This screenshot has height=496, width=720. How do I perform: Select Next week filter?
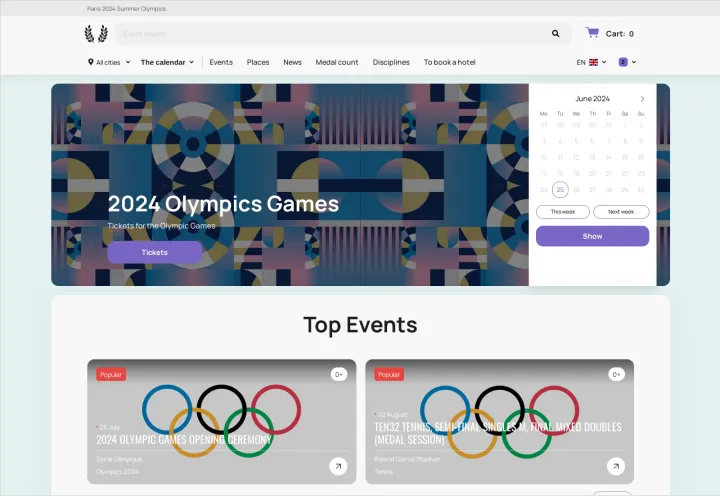point(621,212)
